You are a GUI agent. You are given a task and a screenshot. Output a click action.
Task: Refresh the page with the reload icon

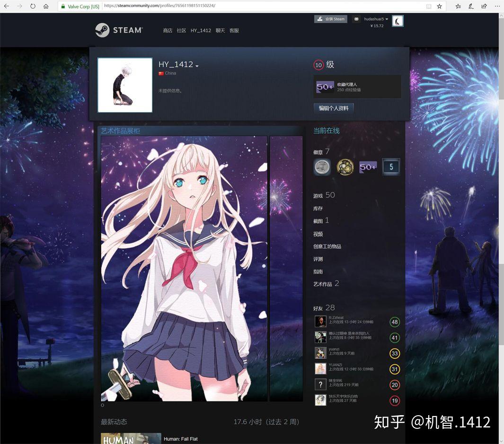coord(32,6)
